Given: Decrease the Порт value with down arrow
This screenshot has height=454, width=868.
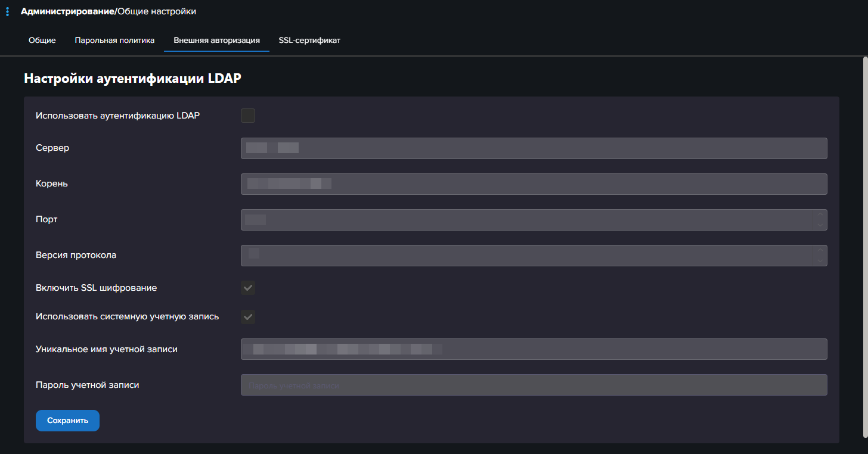Looking at the screenshot, I should click(x=820, y=225).
